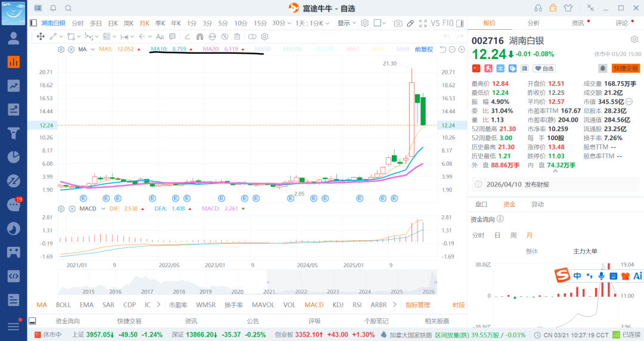Select the 日K period tab
Viewport: 644px width, 341px height.
click(113, 23)
